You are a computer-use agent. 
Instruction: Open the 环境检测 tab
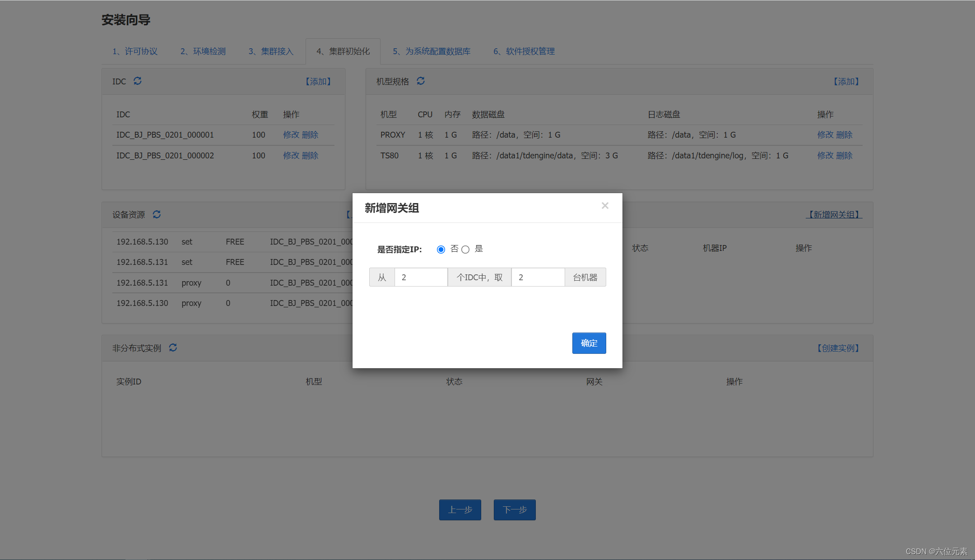tap(203, 51)
